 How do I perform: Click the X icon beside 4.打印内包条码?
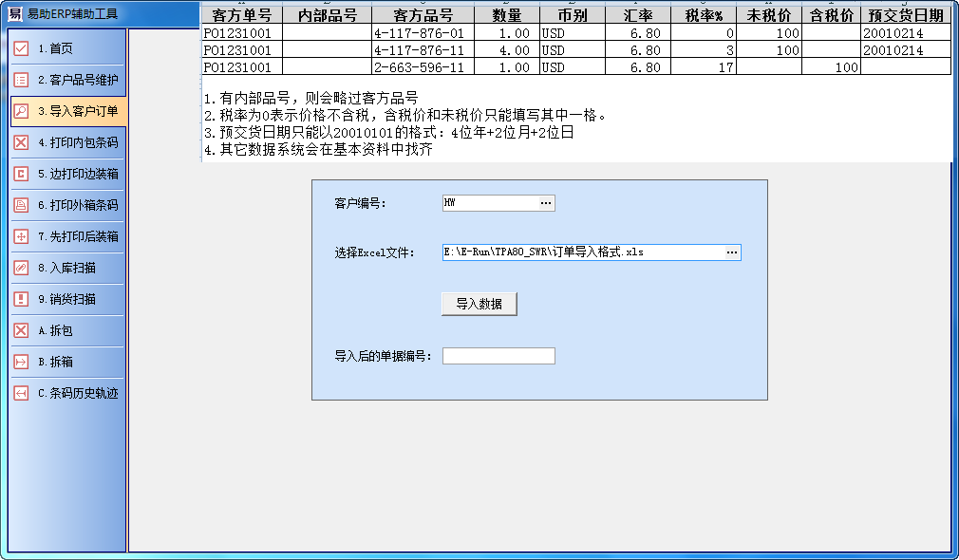pyautogui.click(x=21, y=142)
